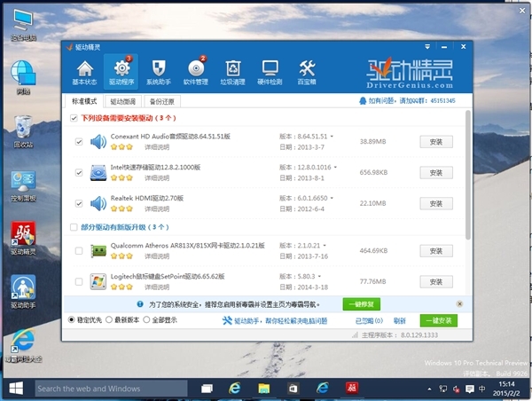Switch to the 备份还原 tab
532x401 pixels.
pos(162,101)
